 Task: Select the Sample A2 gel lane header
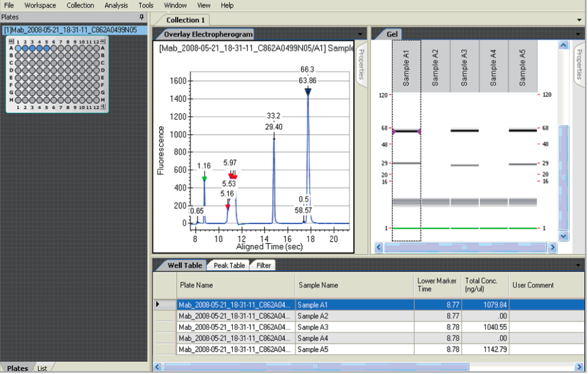(x=436, y=66)
